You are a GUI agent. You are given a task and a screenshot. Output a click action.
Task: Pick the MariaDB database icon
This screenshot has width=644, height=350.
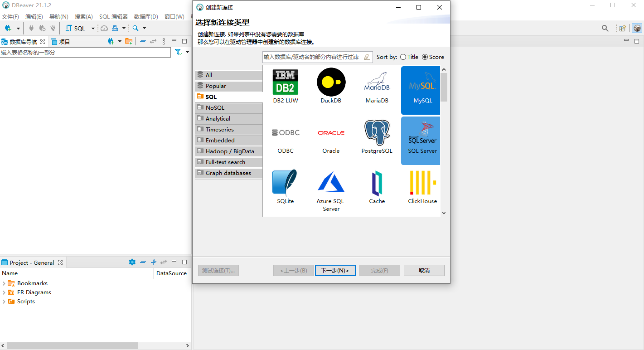point(377,83)
